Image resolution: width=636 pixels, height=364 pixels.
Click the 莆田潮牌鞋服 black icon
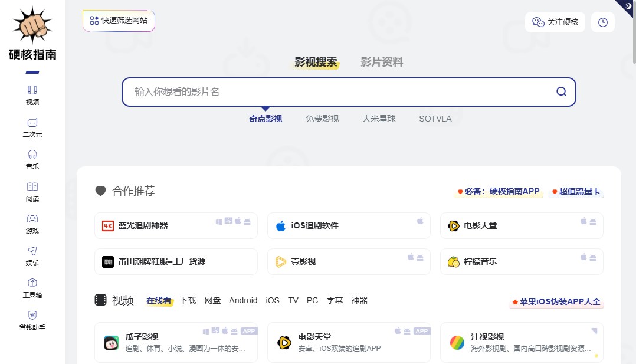point(108,262)
